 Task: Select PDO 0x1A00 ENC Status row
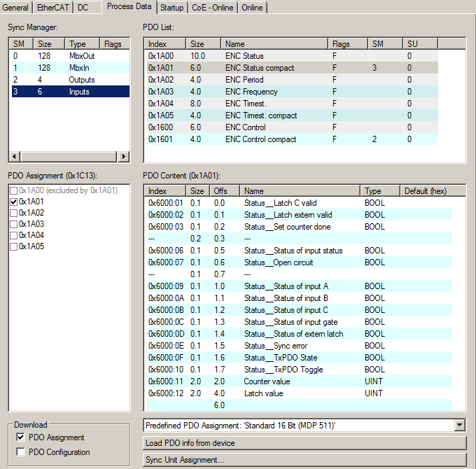click(x=293, y=56)
